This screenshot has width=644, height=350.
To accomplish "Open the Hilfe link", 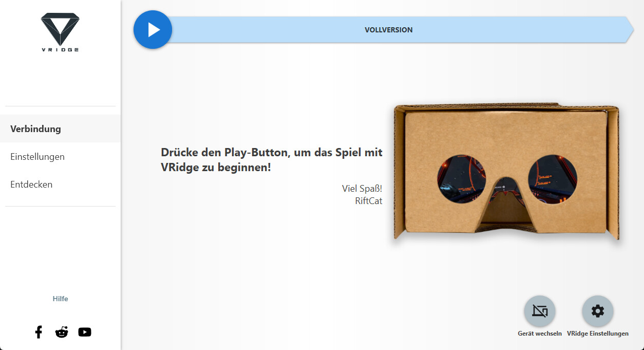I will (x=60, y=299).
